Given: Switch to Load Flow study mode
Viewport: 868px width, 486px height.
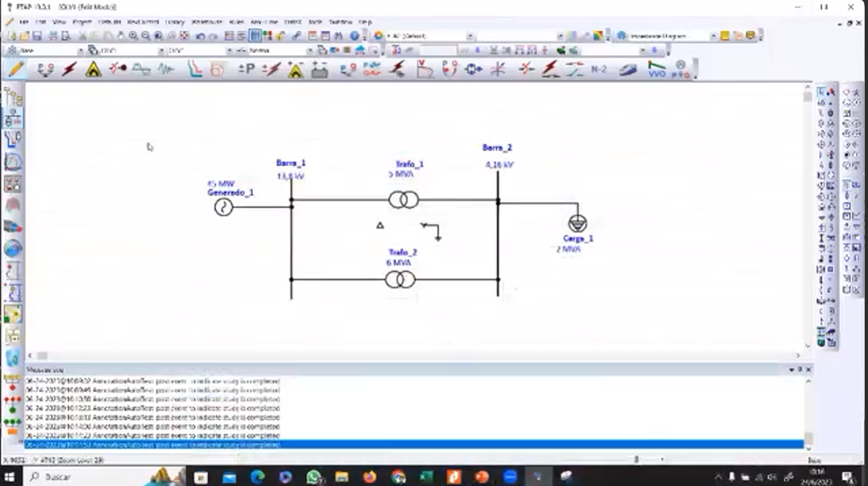Looking at the screenshot, I should (x=45, y=69).
